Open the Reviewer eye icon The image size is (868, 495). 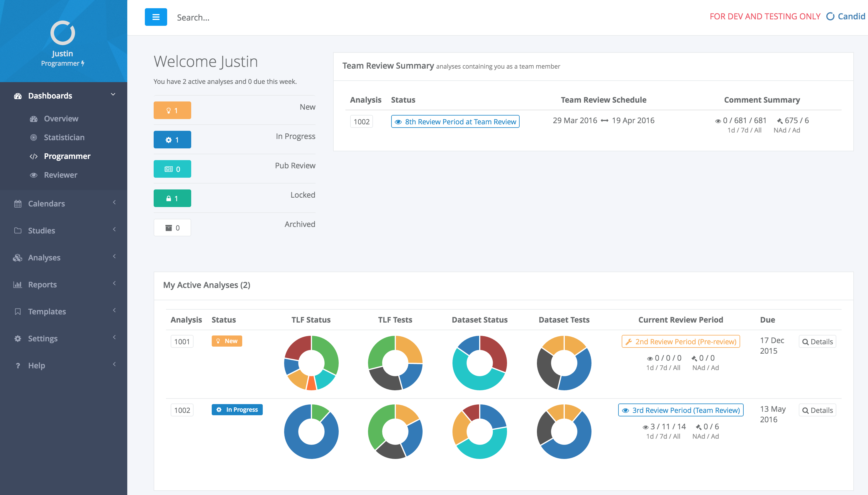tap(34, 175)
